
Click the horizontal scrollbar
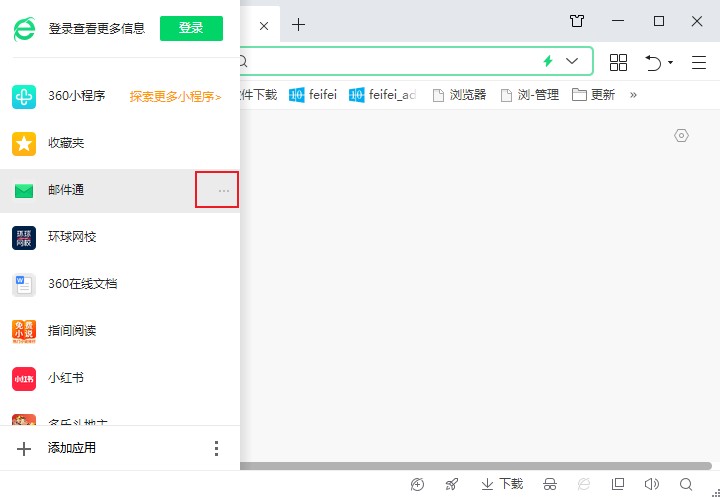click(x=476, y=466)
